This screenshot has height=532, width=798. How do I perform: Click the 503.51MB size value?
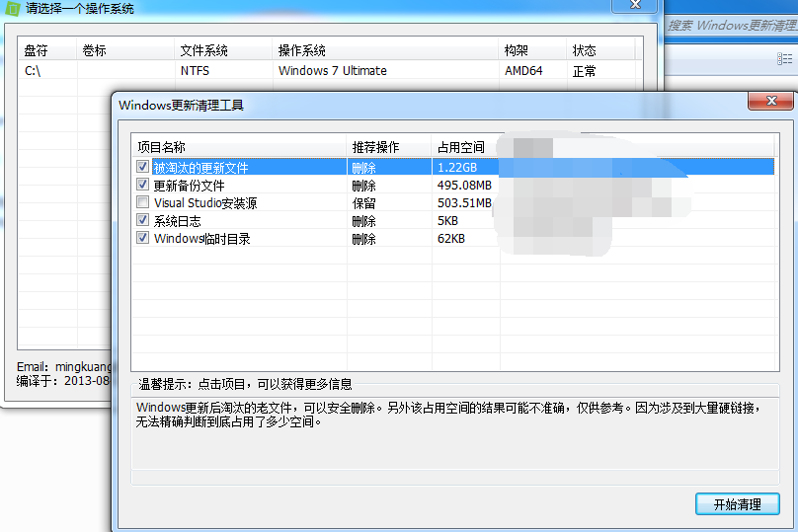coord(464,203)
